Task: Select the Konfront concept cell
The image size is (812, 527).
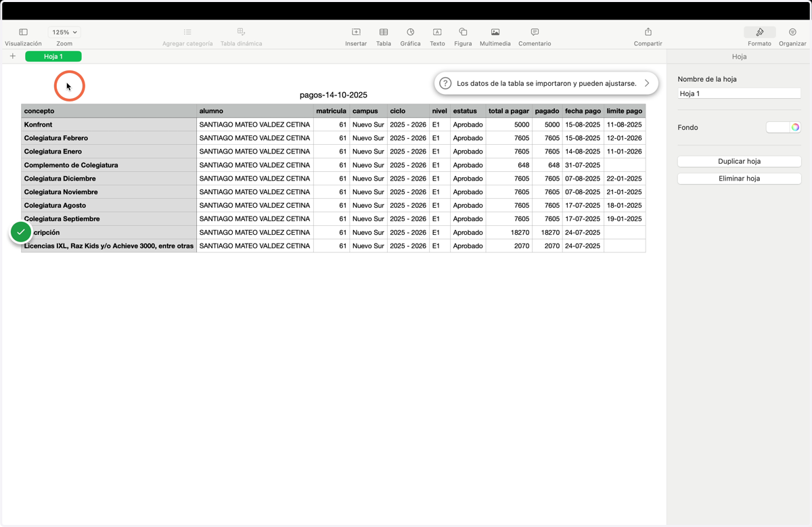Action: click(109, 124)
